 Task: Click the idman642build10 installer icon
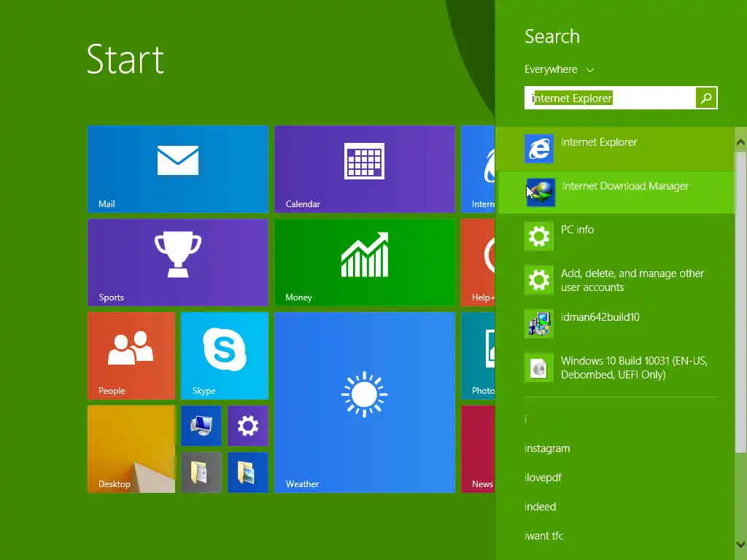coord(539,324)
